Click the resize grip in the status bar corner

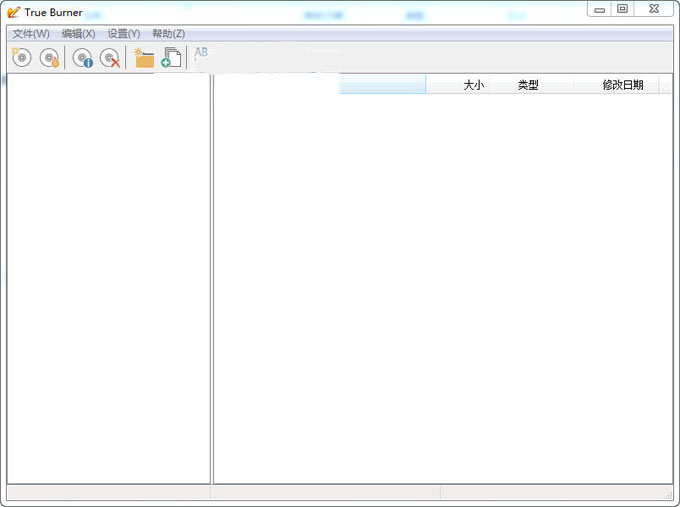[x=668, y=494]
